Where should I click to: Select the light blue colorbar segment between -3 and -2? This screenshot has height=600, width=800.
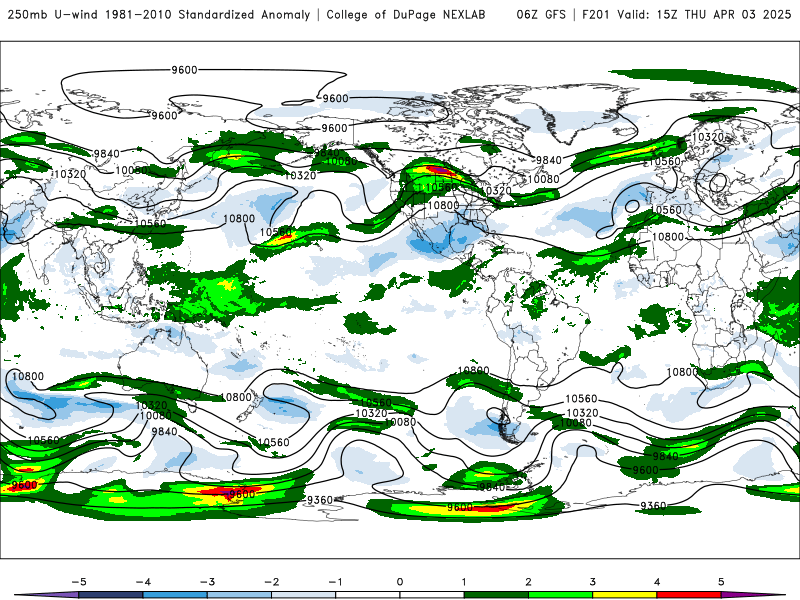pyautogui.click(x=239, y=595)
